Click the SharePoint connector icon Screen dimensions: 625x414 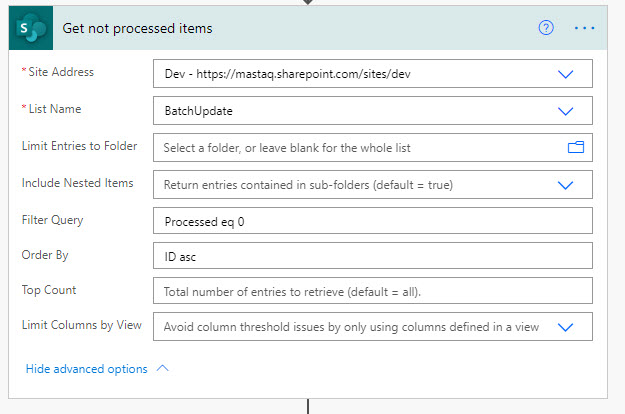31,28
